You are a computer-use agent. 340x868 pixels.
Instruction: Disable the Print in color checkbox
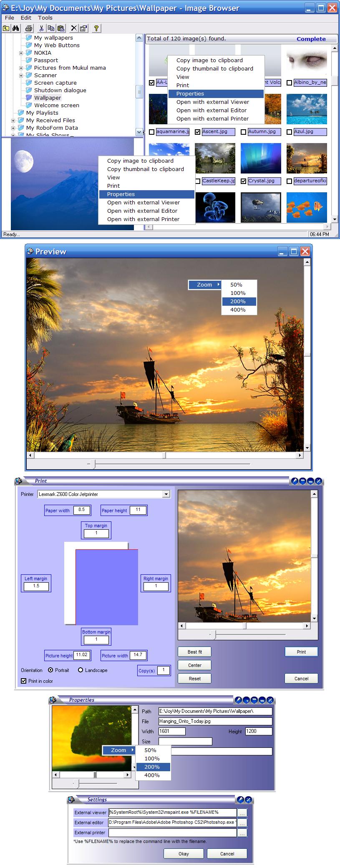click(x=24, y=681)
